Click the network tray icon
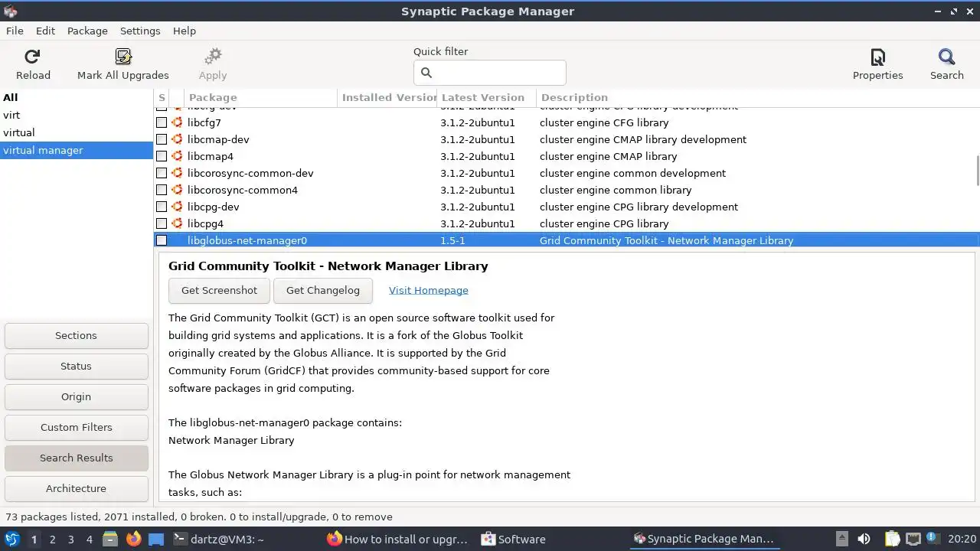 pyautogui.click(x=913, y=539)
